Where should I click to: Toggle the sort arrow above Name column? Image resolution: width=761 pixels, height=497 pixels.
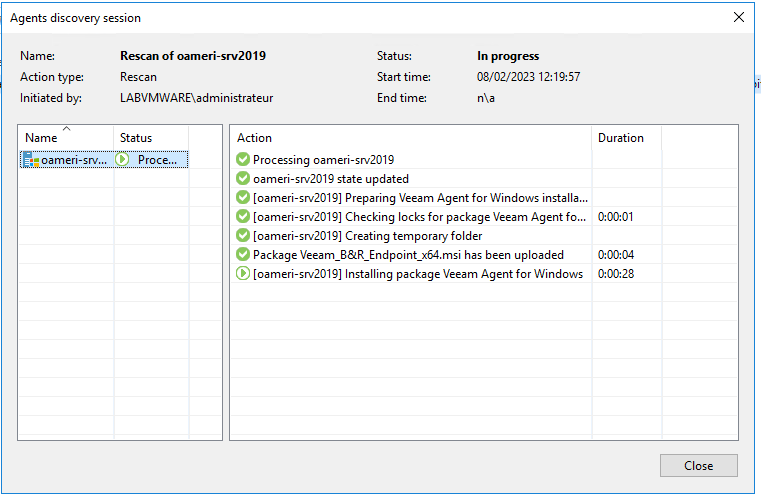66,129
